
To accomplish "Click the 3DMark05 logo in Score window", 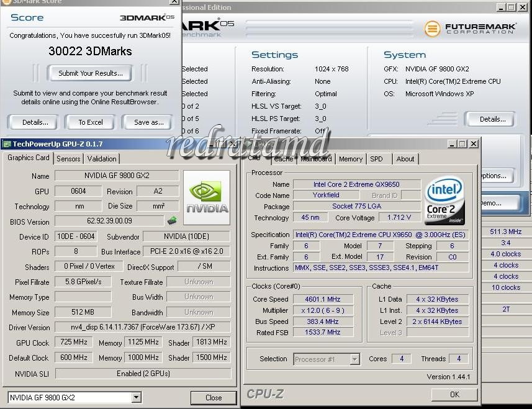I will click(x=147, y=17).
